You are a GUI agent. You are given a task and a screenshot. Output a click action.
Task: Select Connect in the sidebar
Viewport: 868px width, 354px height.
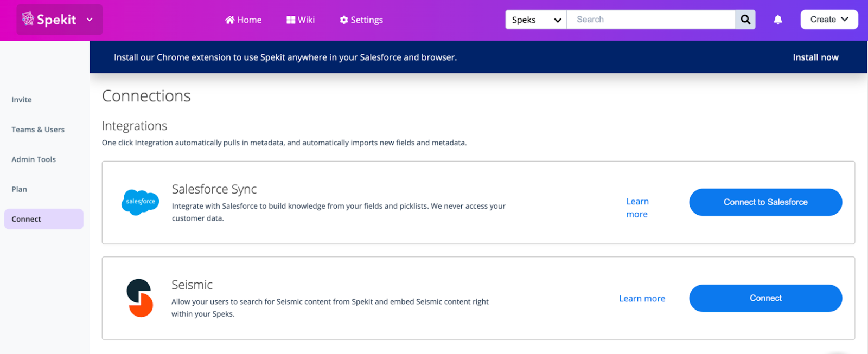[44, 219]
